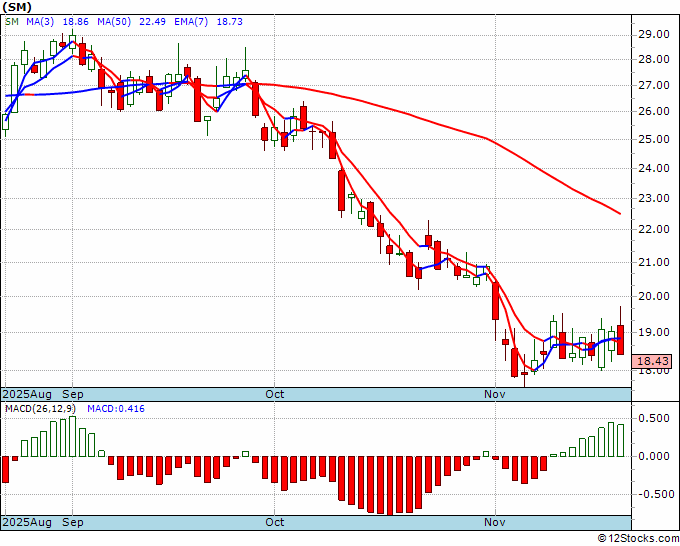This screenshot has width=680, height=546.
Task: Click the rightmost green MACD histogram bar
Action: (621, 440)
